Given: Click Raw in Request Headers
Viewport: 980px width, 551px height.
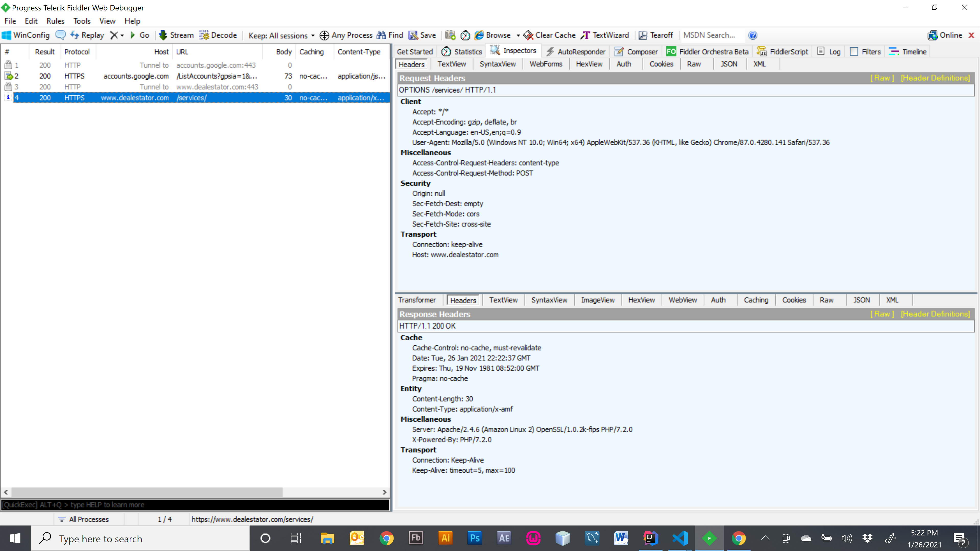Looking at the screenshot, I should [x=881, y=78].
